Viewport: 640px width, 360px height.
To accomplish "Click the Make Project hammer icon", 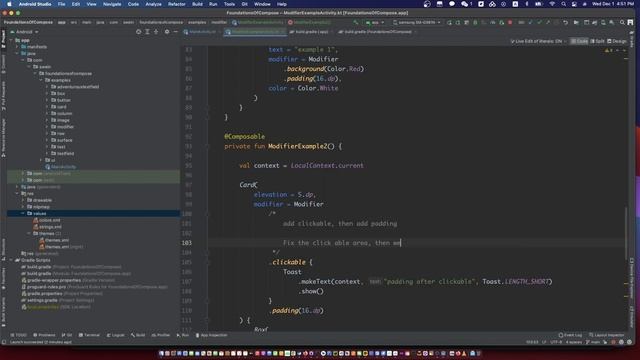I will [356, 22].
